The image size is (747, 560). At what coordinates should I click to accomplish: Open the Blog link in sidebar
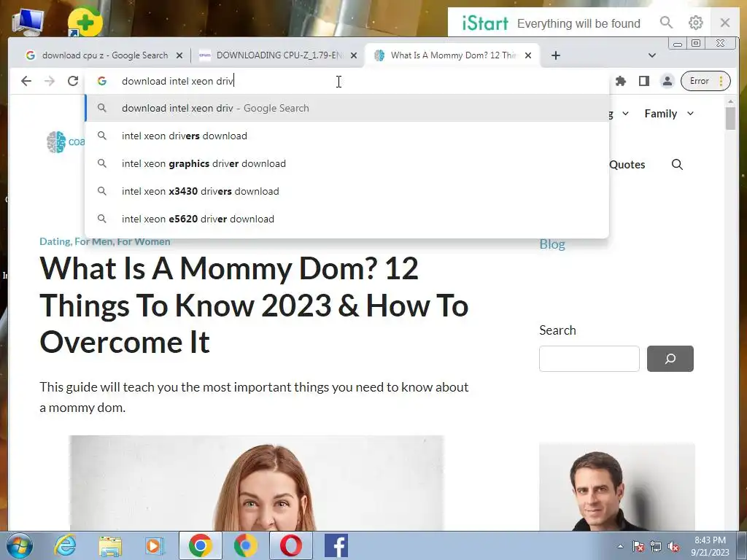pos(552,244)
